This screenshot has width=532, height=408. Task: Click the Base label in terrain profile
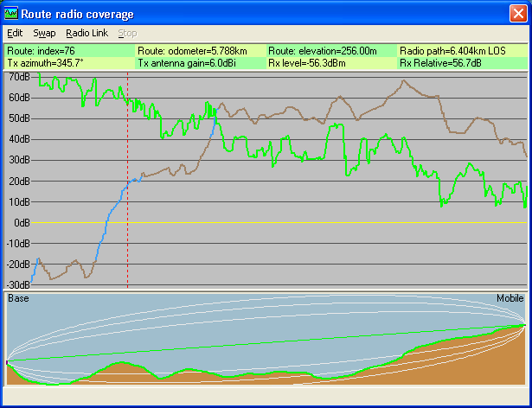point(18,298)
